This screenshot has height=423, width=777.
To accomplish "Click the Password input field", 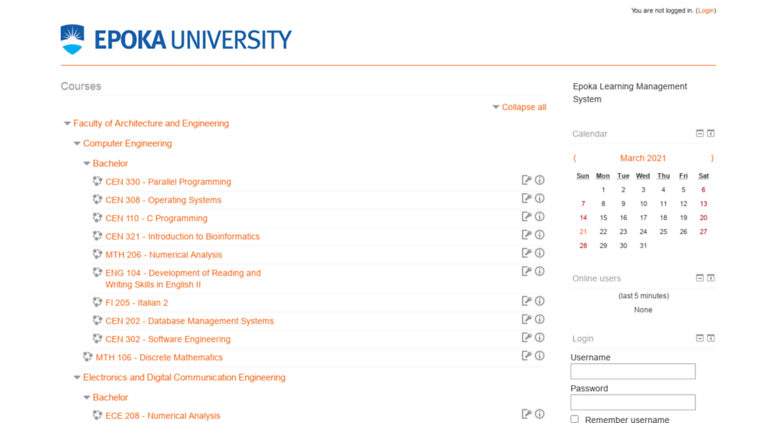I will [633, 402].
